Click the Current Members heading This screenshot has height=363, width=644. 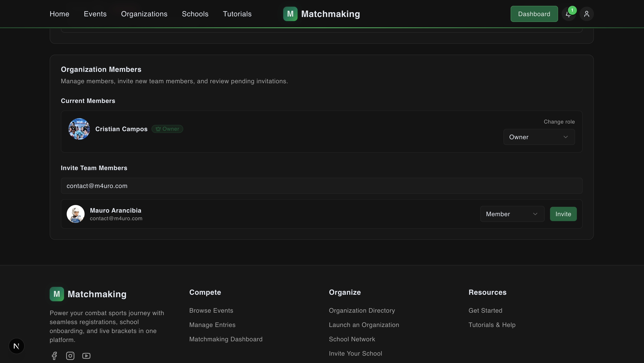(88, 101)
